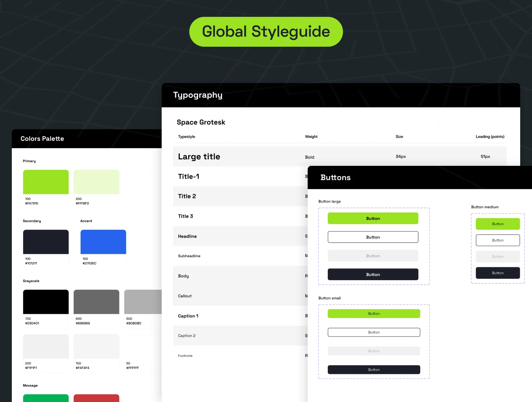Click the dark small Button
The width and height of the screenshot is (532, 402).
click(x=374, y=369)
